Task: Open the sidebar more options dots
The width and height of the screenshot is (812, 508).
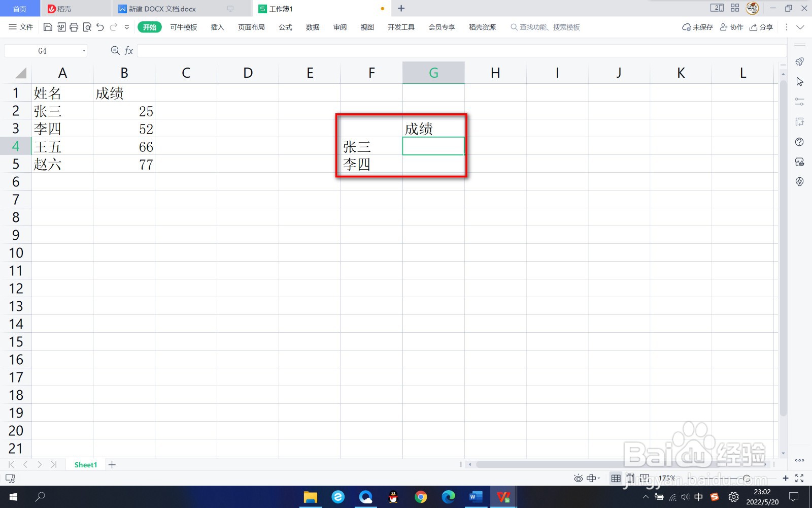Action: click(800, 460)
